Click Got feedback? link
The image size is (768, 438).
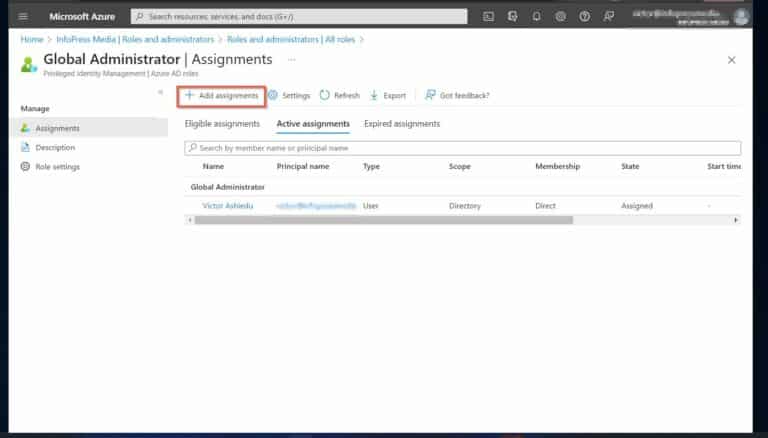pos(457,96)
